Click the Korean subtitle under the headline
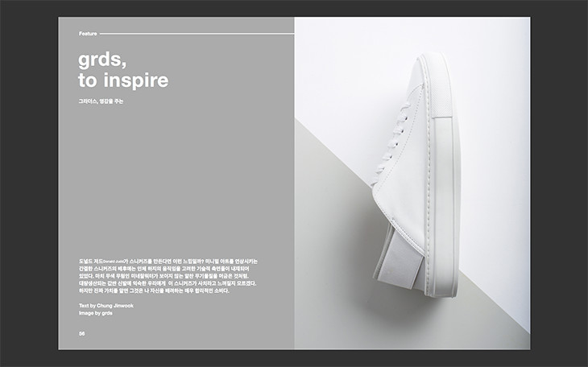The width and height of the screenshot is (588, 367). coord(101,101)
